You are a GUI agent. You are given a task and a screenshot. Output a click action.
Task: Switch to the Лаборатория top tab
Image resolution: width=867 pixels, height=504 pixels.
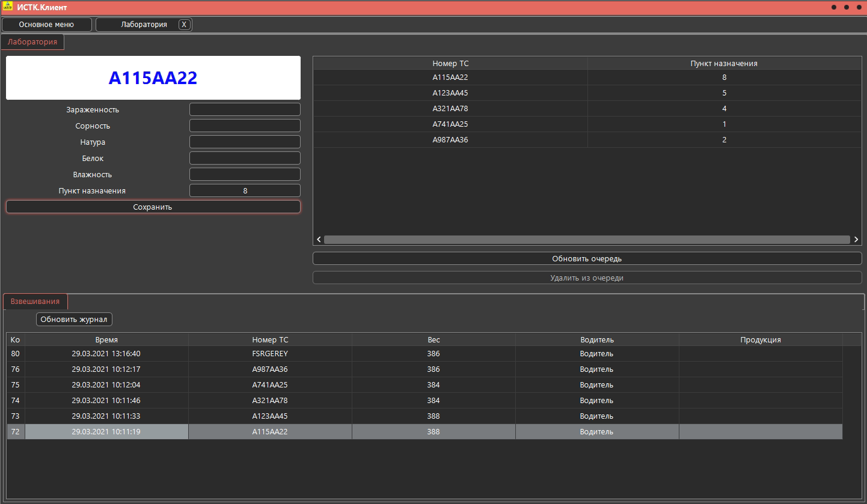coord(144,25)
